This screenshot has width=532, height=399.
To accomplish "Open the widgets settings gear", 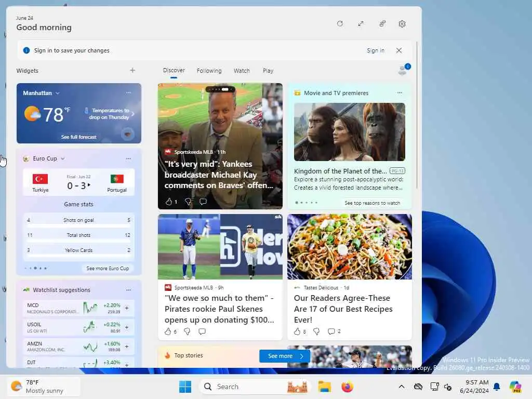I will (x=402, y=24).
